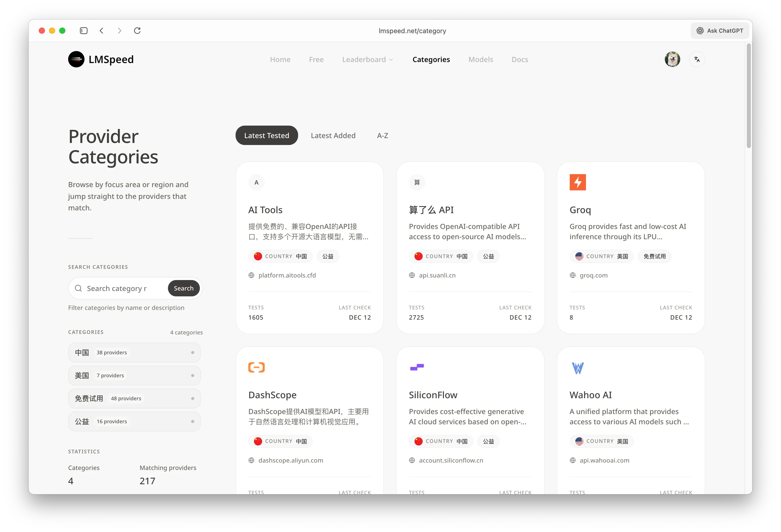Click the browser sidebar toggle icon
Screen dimensions: 781x532
tap(84, 31)
